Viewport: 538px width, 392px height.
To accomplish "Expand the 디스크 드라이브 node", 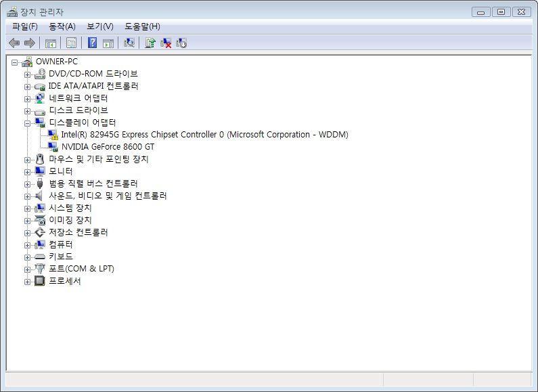I will [27, 111].
